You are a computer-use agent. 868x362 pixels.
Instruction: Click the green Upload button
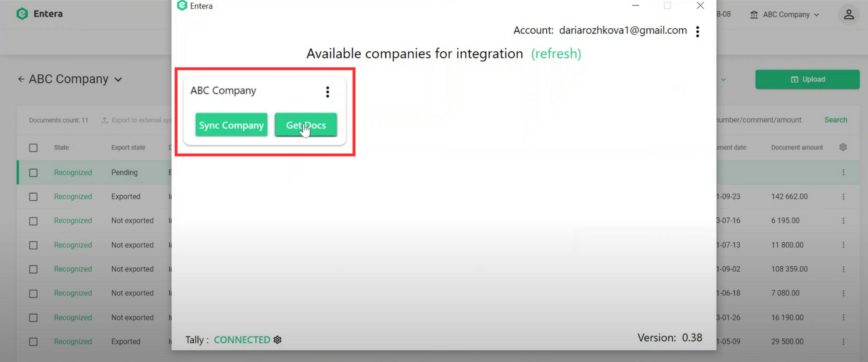807,80
